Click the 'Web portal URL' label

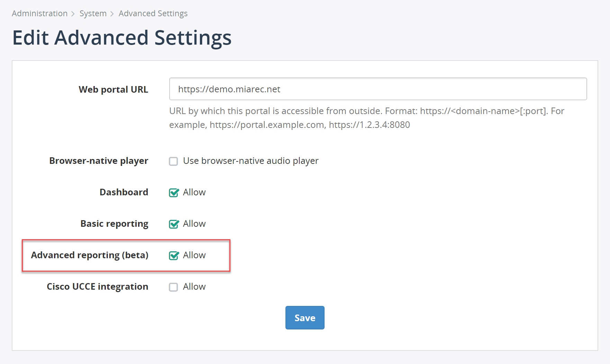[113, 89]
